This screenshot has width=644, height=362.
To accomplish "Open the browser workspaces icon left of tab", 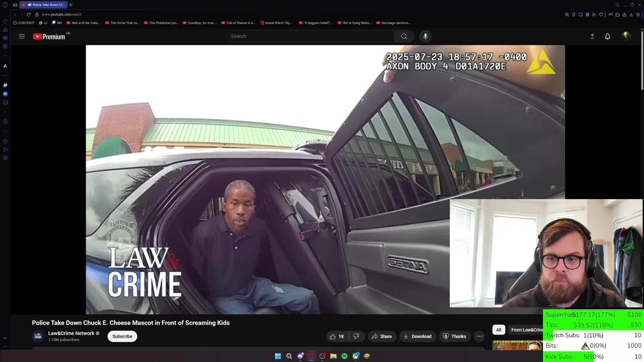I will pyautogui.click(x=15, y=5).
